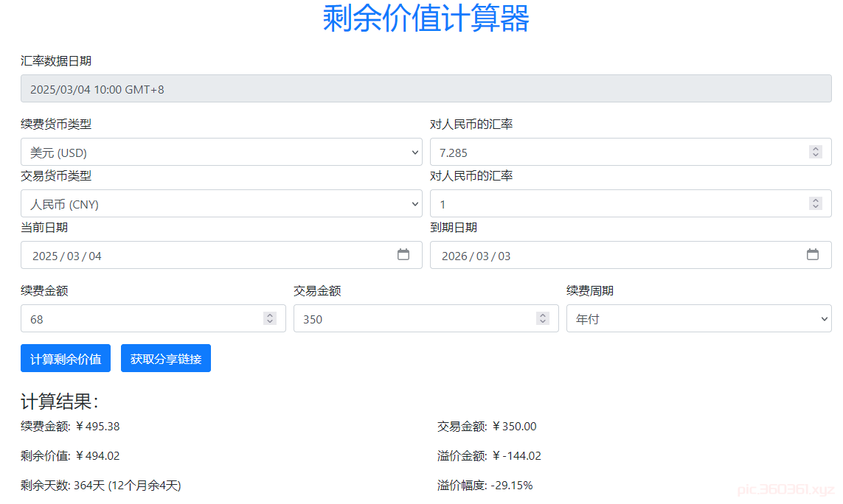
Task: Expand the 续费货币类型 currency dropdown
Action: tap(221, 153)
